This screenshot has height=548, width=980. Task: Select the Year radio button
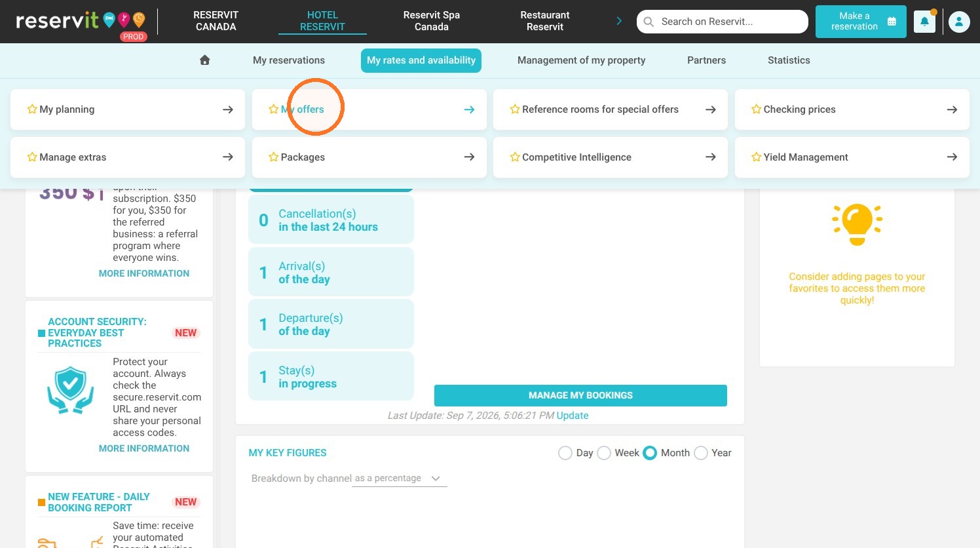701,453
